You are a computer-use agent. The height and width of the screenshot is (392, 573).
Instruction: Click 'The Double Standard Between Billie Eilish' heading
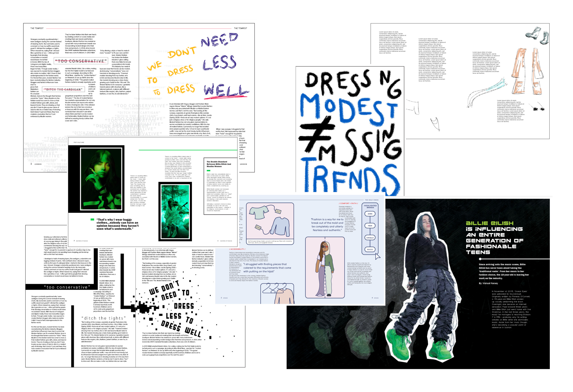pos(219,164)
